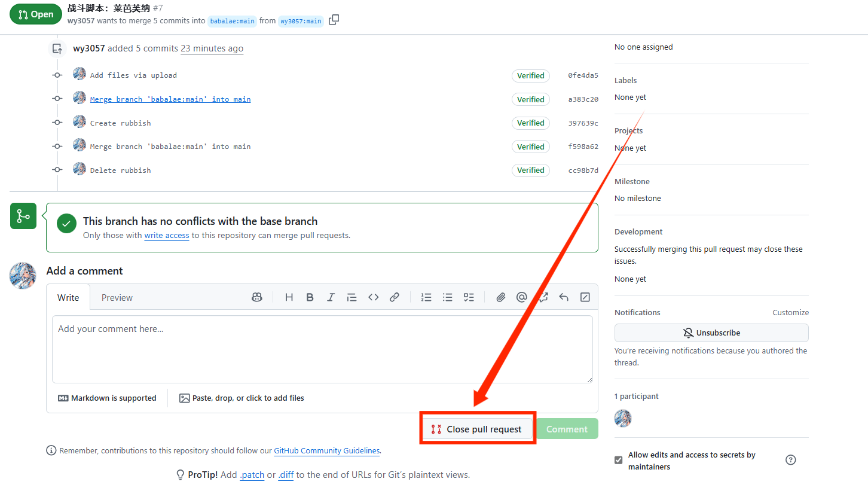Mention a user with the @ icon
This screenshot has width=868, height=503.
521,297
